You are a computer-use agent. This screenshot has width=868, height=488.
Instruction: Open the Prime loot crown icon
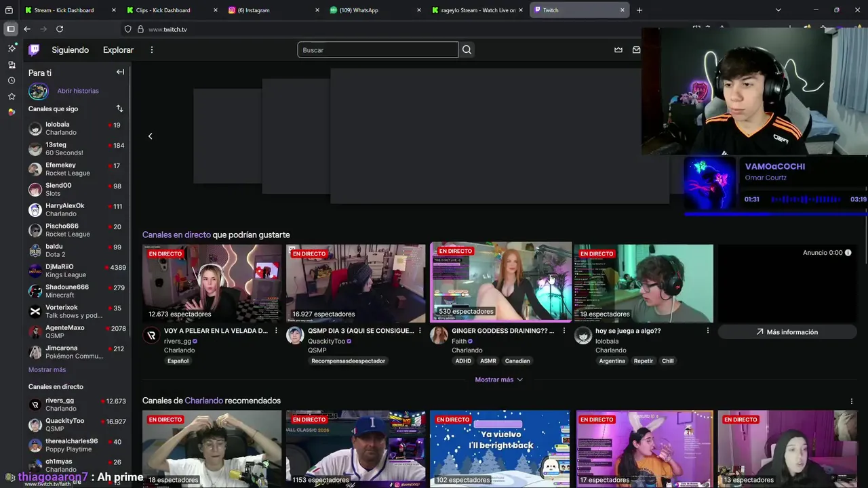coord(618,49)
